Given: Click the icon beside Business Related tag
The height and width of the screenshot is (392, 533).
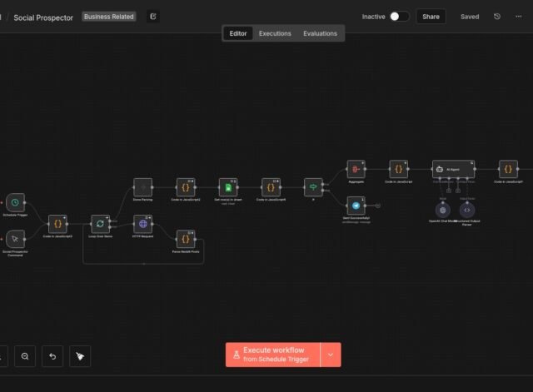Looking at the screenshot, I should pos(153,17).
